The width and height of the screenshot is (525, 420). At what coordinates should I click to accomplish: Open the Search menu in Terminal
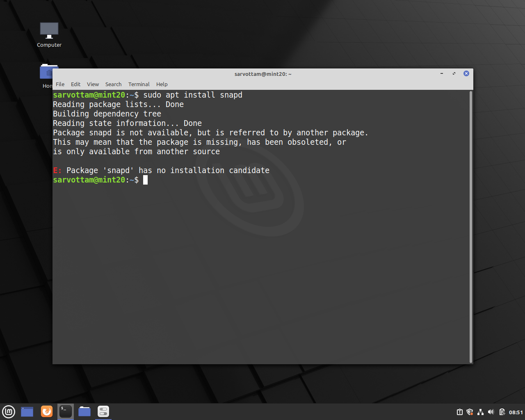(x=113, y=84)
